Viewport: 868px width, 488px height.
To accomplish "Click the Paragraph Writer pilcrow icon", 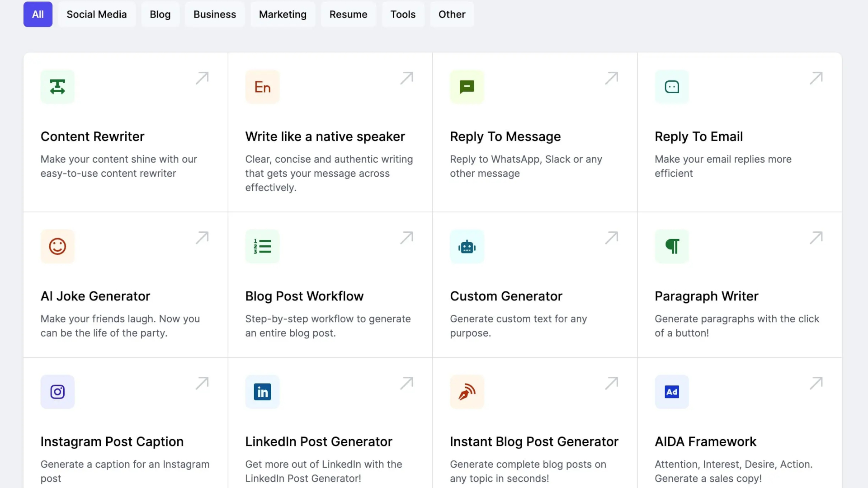I will click(x=672, y=246).
